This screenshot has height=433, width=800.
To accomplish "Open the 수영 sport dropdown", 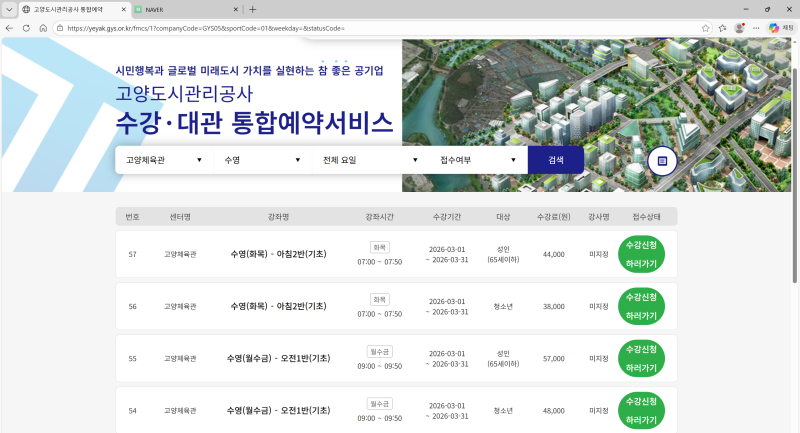I will (263, 160).
